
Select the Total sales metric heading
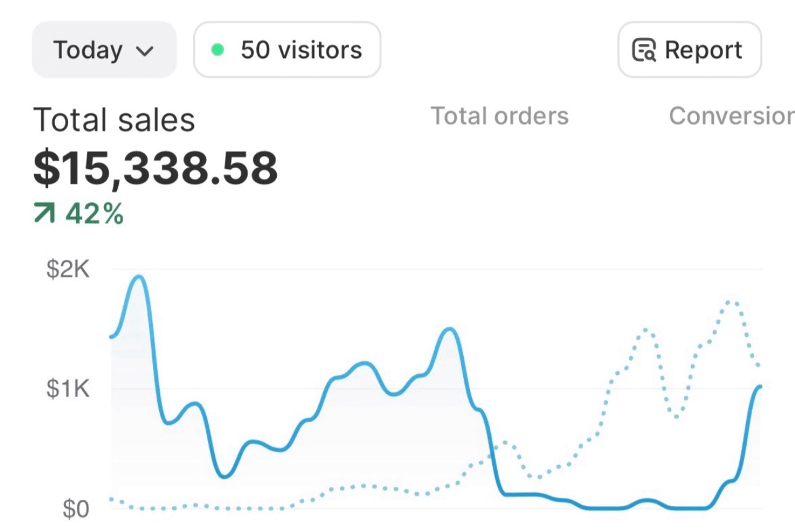tap(114, 119)
